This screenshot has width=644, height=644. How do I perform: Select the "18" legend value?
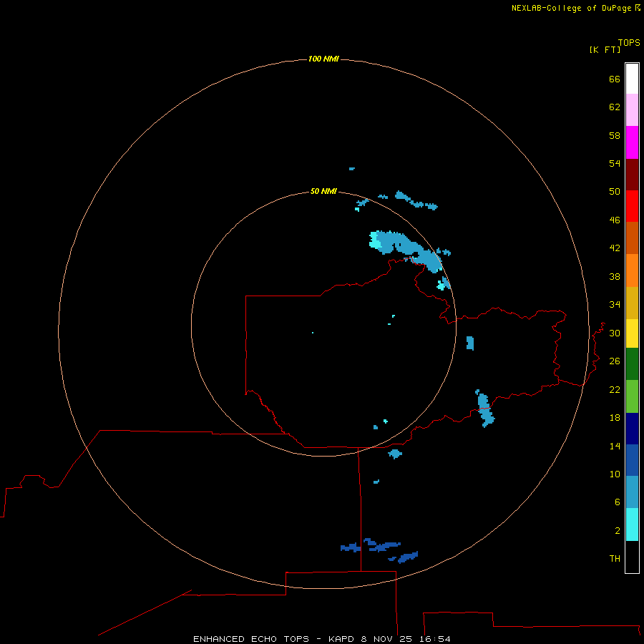click(615, 418)
